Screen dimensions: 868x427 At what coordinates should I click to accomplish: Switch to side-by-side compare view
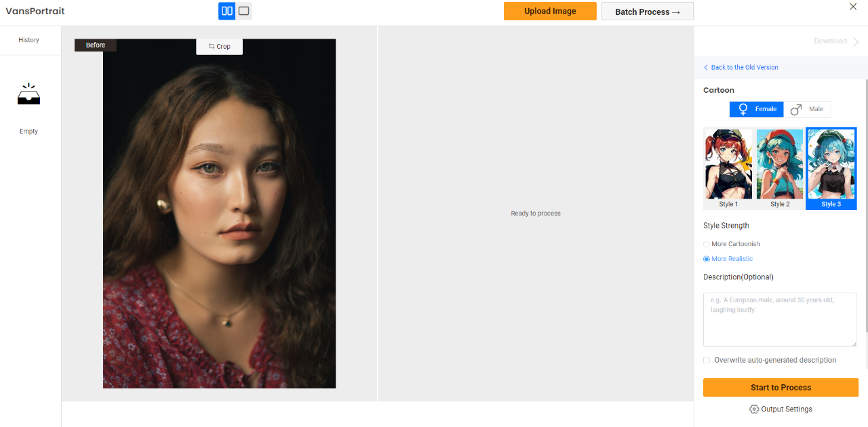tap(227, 11)
